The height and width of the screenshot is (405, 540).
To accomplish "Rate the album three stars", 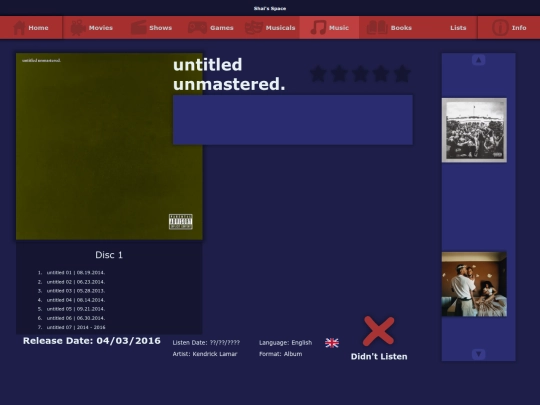I will pos(360,74).
